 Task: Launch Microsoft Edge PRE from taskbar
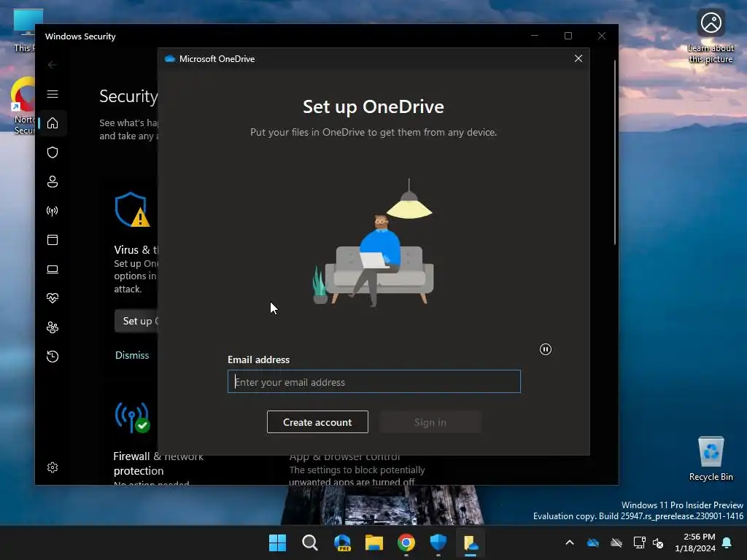pos(342,542)
